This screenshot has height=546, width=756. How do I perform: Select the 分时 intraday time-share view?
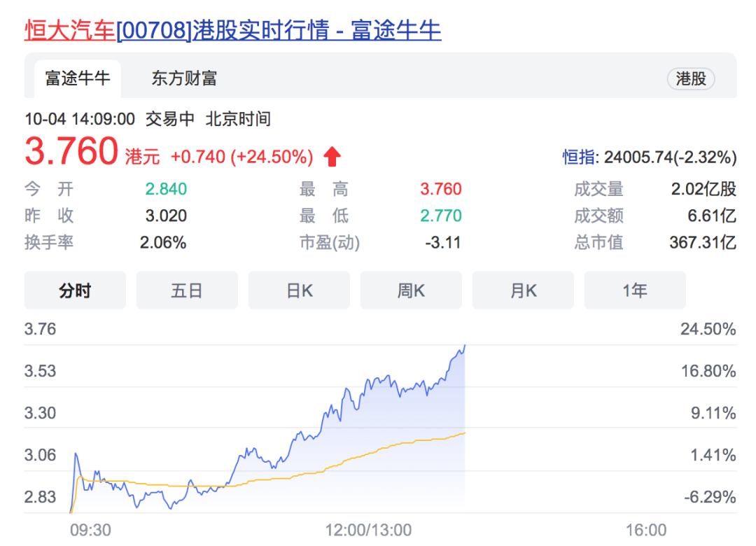point(75,290)
